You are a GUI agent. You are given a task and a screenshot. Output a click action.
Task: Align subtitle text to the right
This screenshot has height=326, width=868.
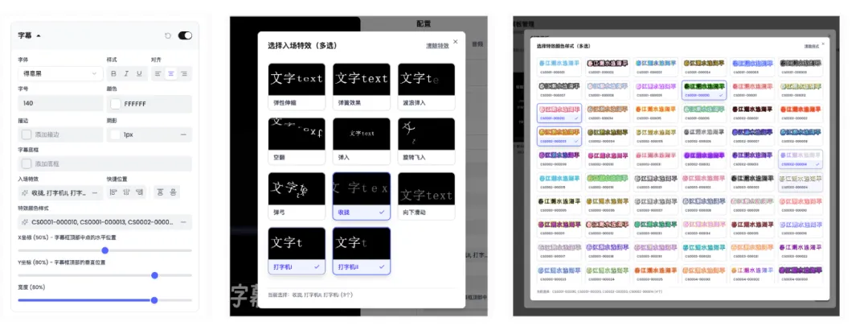click(x=184, y=74)
